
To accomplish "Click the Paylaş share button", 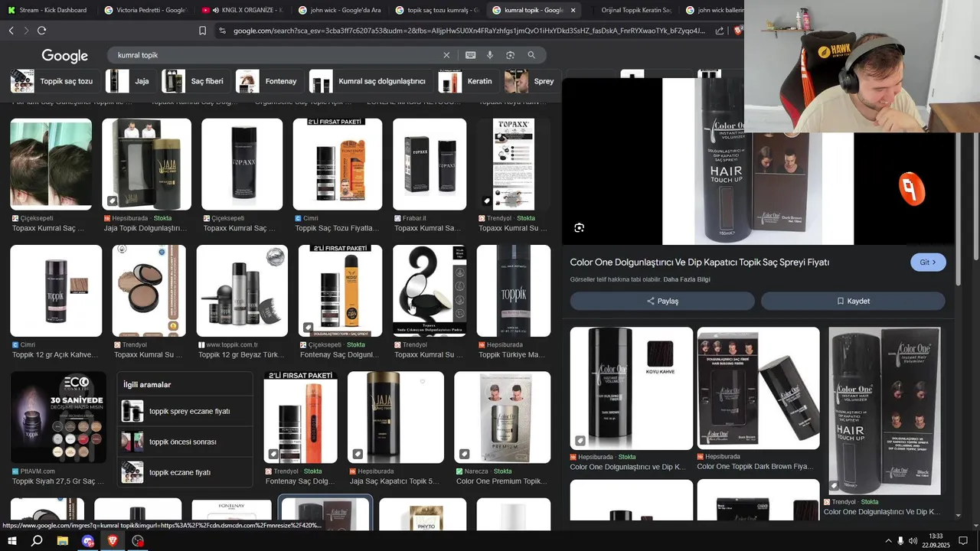I will point(662,301).
